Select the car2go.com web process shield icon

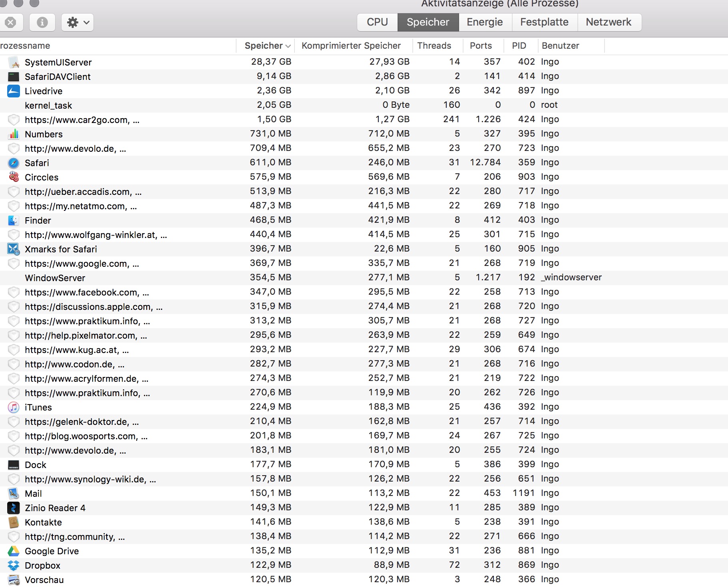pyautogui.click(x=14, y=120)
